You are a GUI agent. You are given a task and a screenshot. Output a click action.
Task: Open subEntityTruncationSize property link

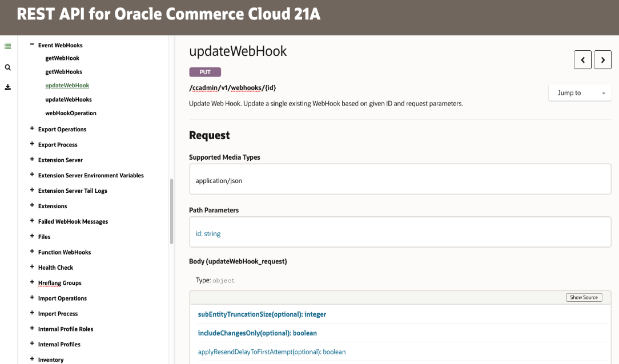(x=262, y=314)
